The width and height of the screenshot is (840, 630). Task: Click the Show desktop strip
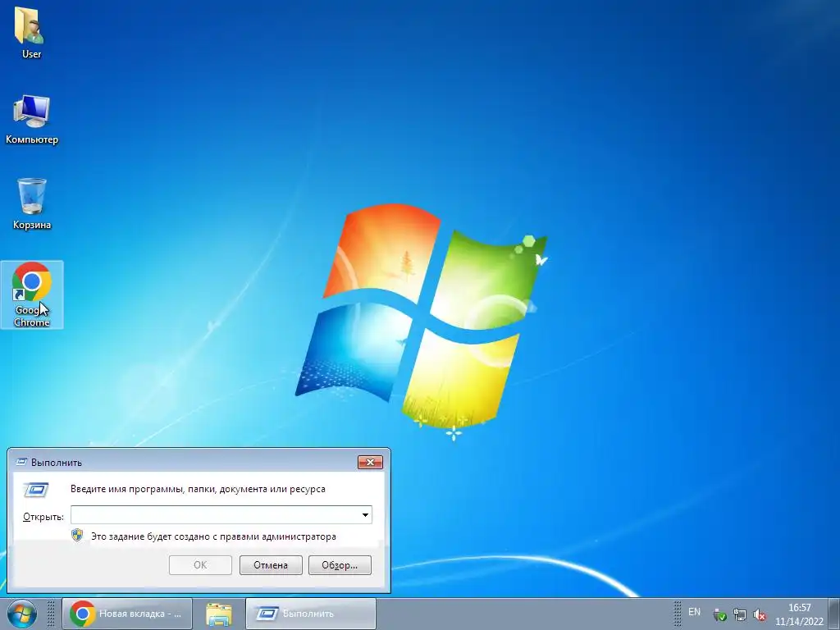[x=834, y=614]
